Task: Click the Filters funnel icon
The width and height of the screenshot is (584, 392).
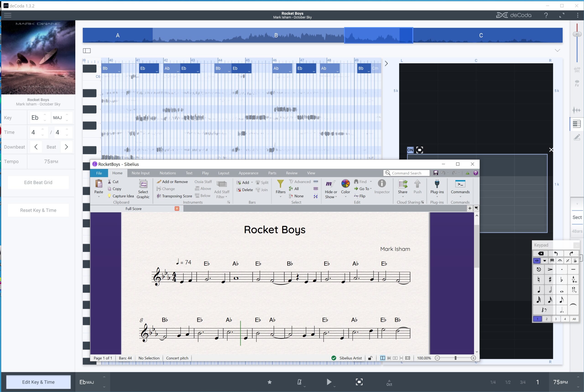Action: coord(280,184)
